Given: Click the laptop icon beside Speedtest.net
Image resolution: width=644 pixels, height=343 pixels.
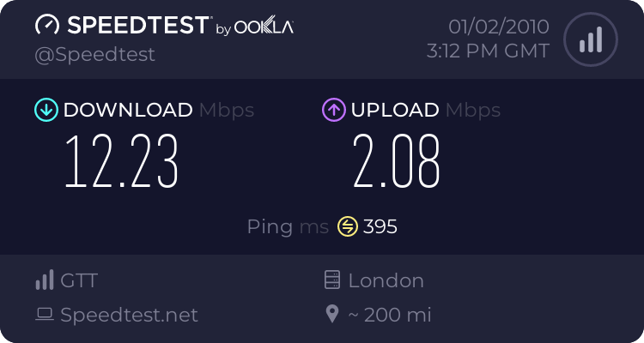Looking at the screenshot, I should [x=44, y=315].
